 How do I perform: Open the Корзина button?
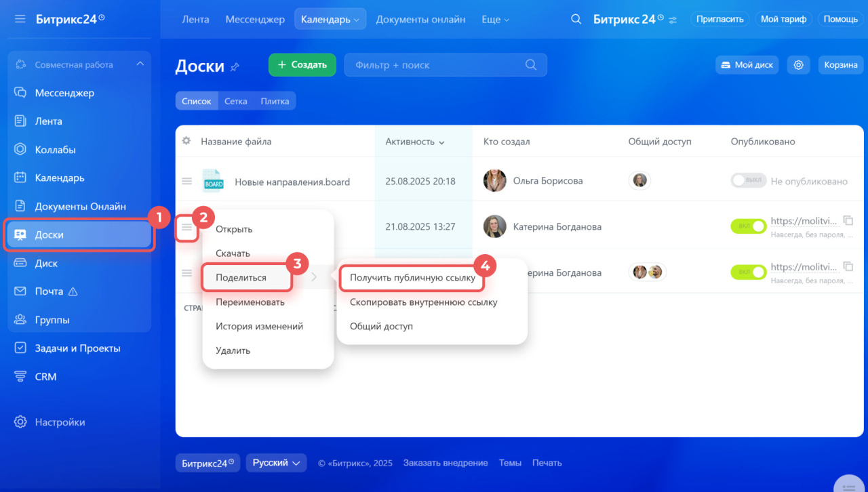(841, 65)
